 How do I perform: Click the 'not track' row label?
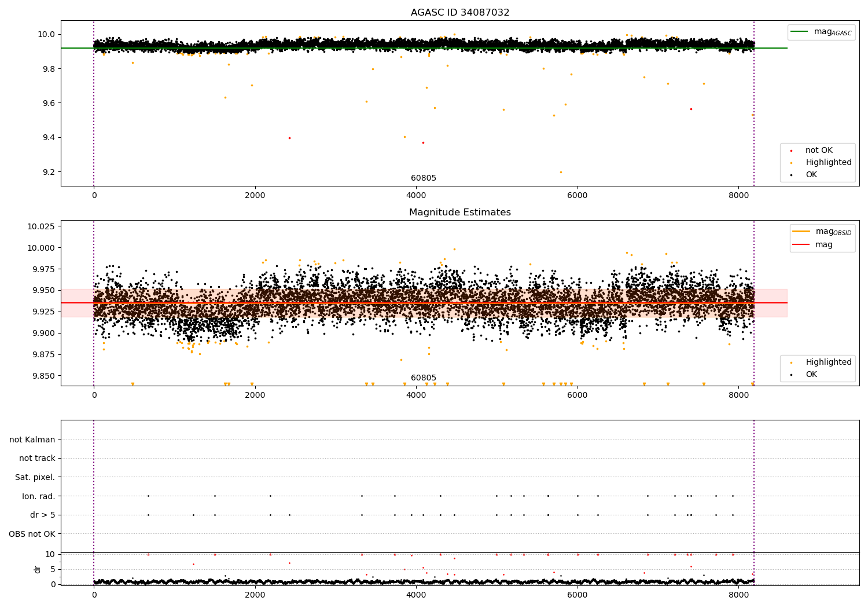[x=37, y=458]
